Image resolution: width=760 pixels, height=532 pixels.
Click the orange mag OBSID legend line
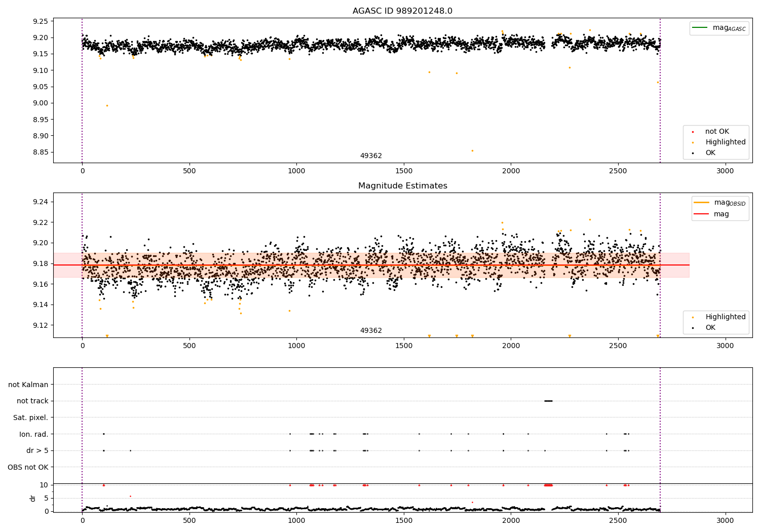pyautogui.click(x=702, y=203)
